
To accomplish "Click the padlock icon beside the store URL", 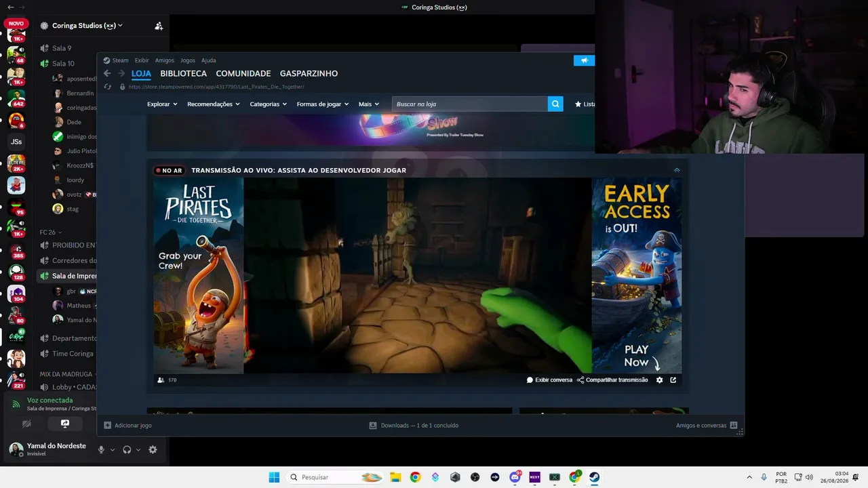I will [x=122, y=87].
